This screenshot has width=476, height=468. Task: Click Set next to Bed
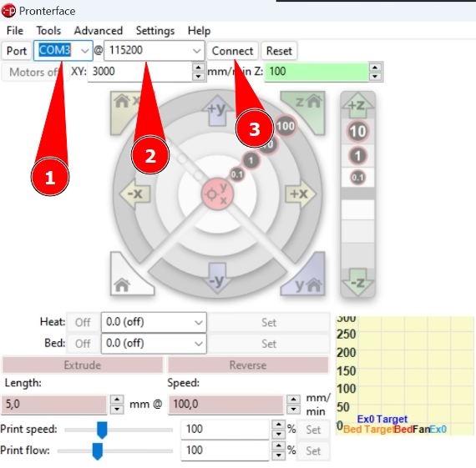pos(269,344)
